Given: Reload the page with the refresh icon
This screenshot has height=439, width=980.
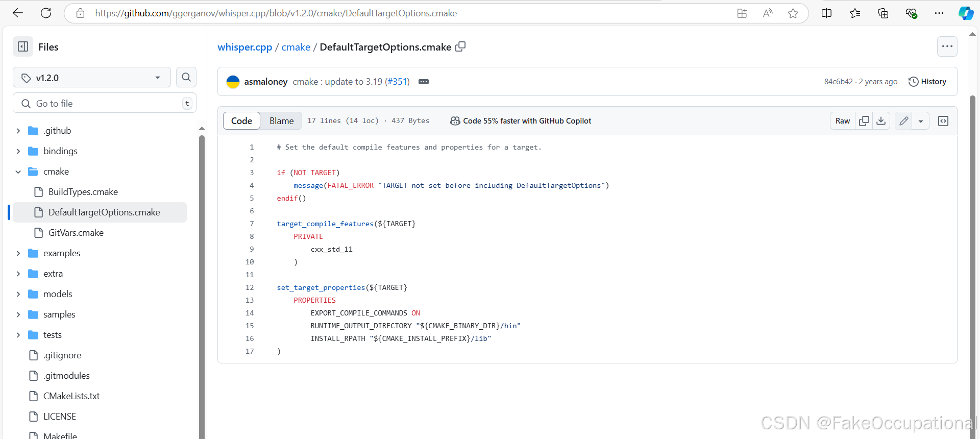Looking at the screenshot, I should [46, 13].
